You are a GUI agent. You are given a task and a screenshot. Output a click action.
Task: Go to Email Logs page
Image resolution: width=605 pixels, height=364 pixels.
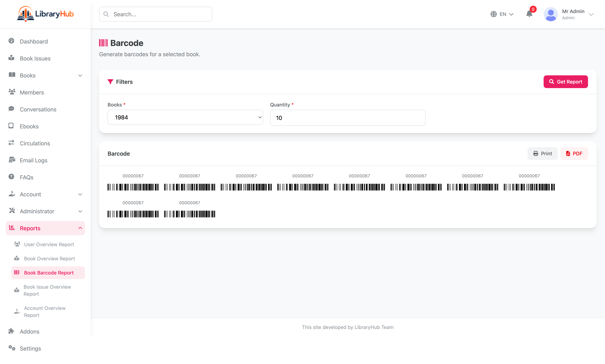[45, 160]
